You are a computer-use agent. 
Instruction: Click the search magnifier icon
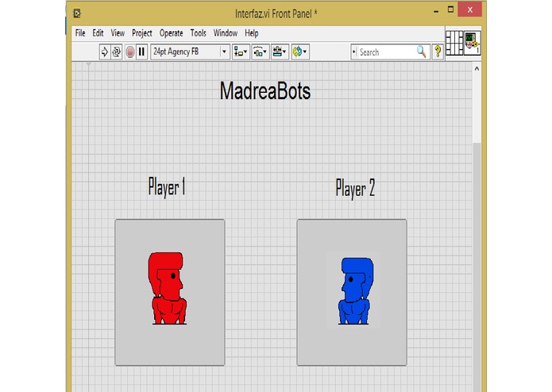(422, 52)
